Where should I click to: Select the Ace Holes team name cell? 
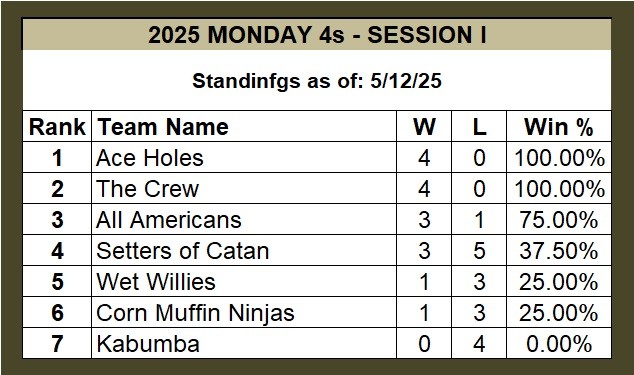(244, 157)
